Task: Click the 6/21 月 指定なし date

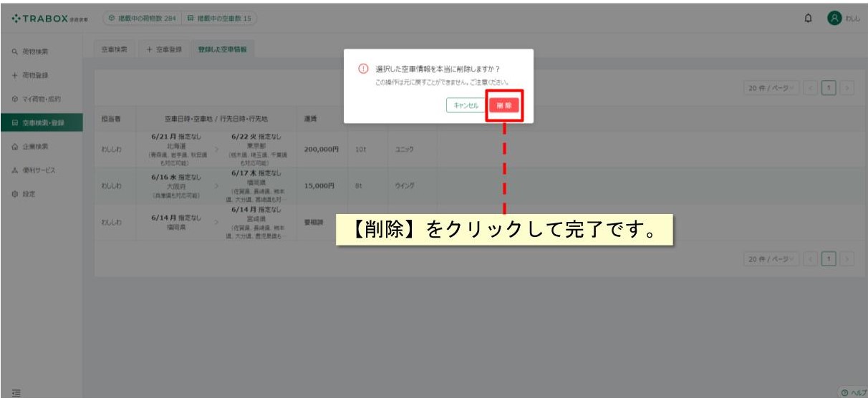Action: click(x=176, y=137)
